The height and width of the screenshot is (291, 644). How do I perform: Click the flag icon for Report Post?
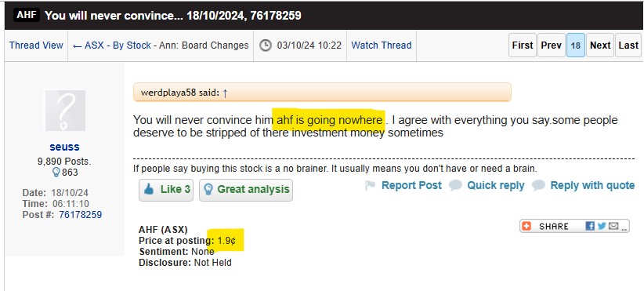coord(370,186)
